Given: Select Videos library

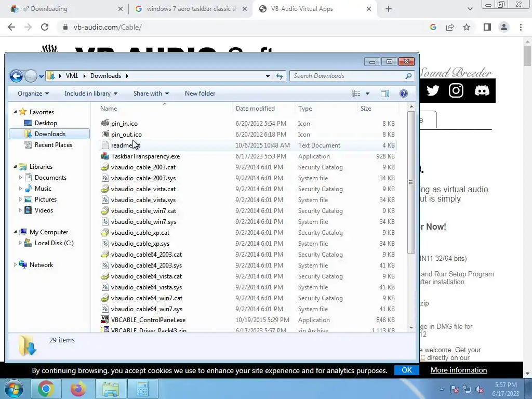Looking at the screenshot, I should click(x=44, y=210).
